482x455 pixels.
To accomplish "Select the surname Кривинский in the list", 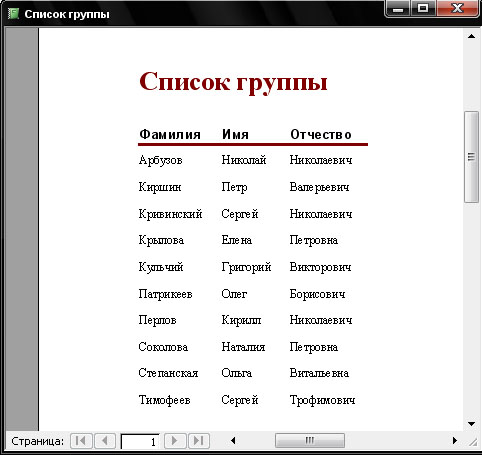I will [170, 214].
